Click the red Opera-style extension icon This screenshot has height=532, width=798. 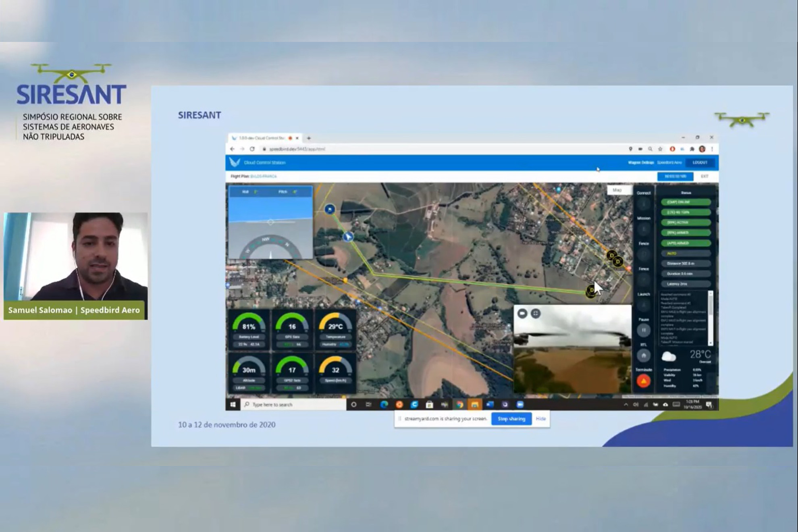click(x=672, y=149)
